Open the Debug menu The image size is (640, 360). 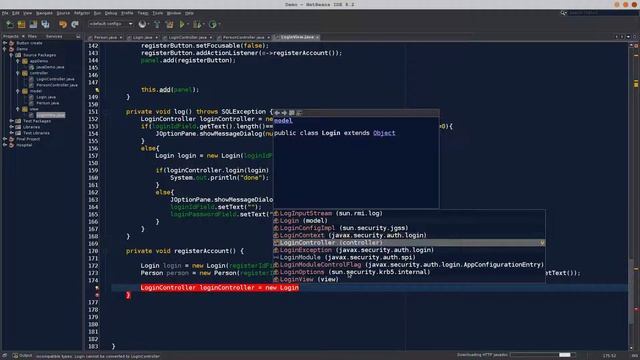point(111,13)
